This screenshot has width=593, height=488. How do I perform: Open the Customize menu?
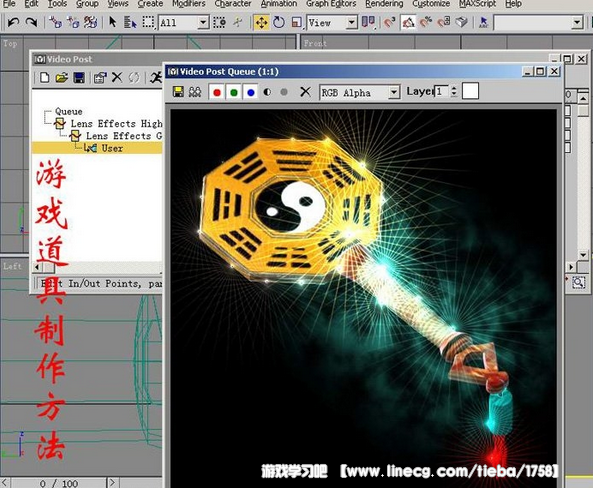431,4
